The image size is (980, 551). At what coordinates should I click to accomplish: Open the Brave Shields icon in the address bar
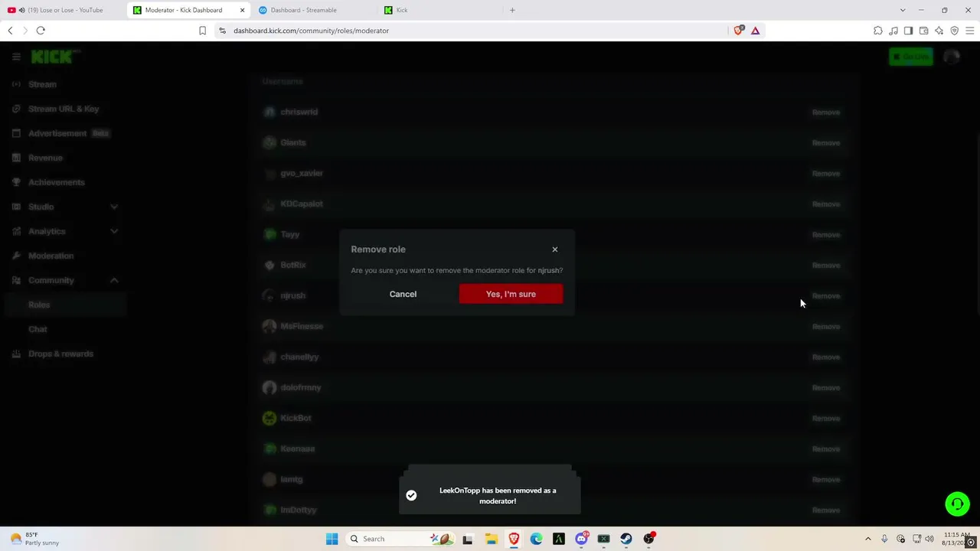click(x=739, y=31)
